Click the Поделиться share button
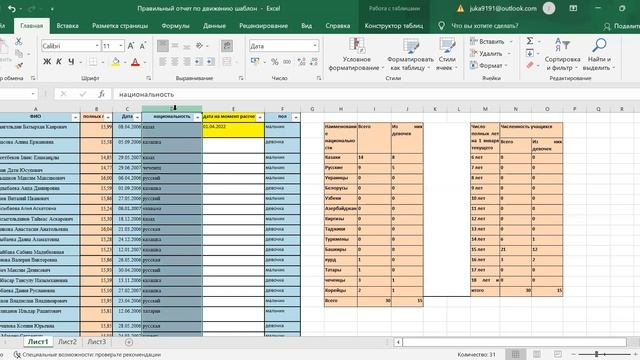 pyautogui.click(x=621, y=26)
